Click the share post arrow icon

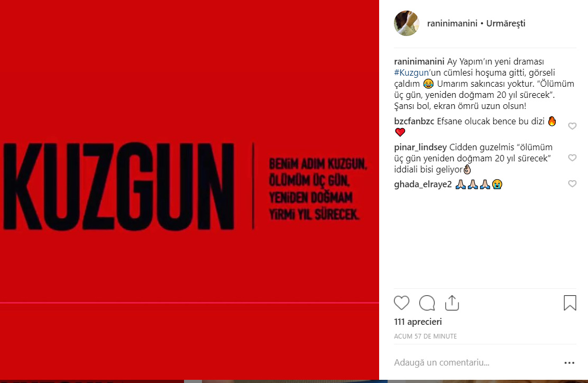pyautogui.click(x=452, y=303)
